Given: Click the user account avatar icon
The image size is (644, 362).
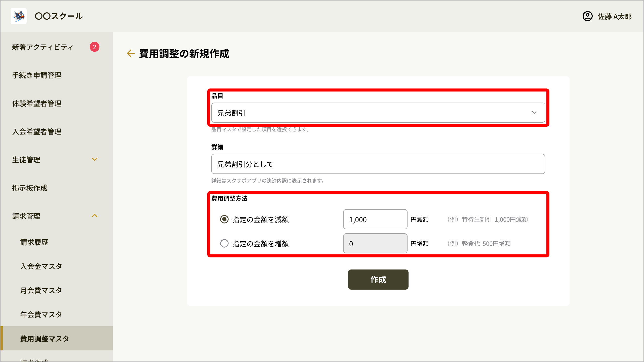Looking at the screenshot, I should [x=587, y=16].
